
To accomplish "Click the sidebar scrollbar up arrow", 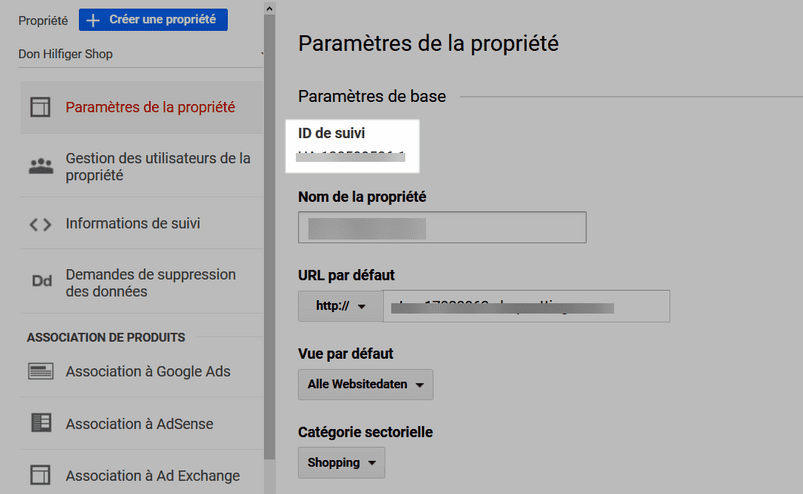I will coord(269,9).
